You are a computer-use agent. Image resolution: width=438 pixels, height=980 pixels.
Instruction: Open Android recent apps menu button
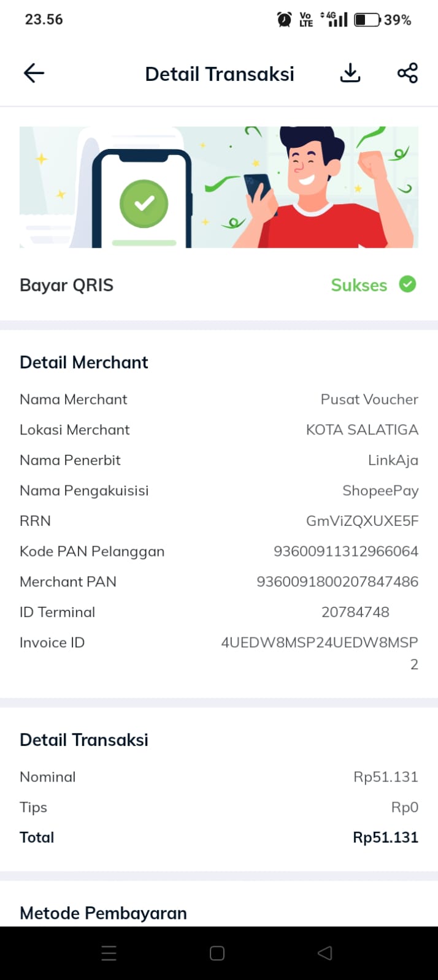point(109,953)
